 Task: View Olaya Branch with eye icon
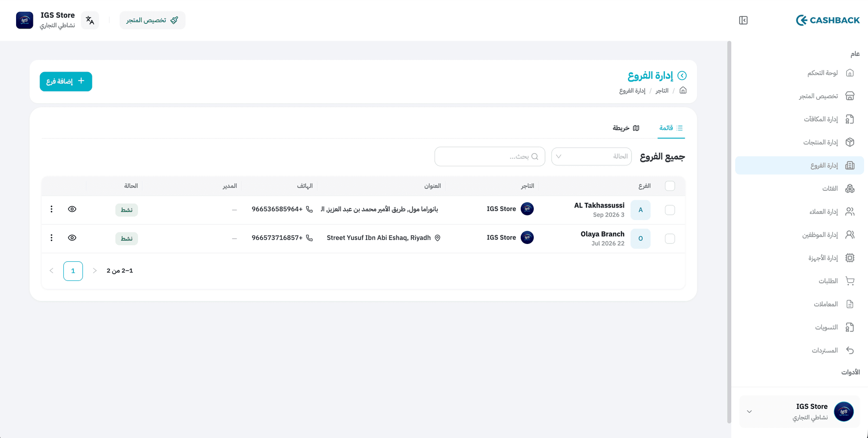(72, 238)
